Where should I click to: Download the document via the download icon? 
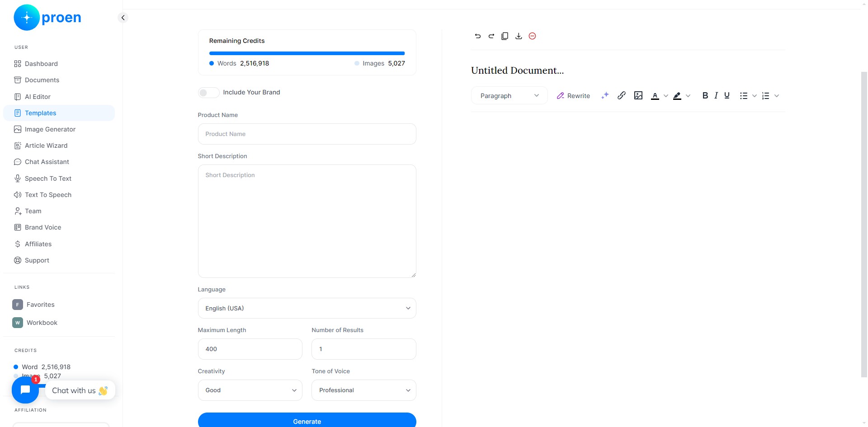pos(519,36)
